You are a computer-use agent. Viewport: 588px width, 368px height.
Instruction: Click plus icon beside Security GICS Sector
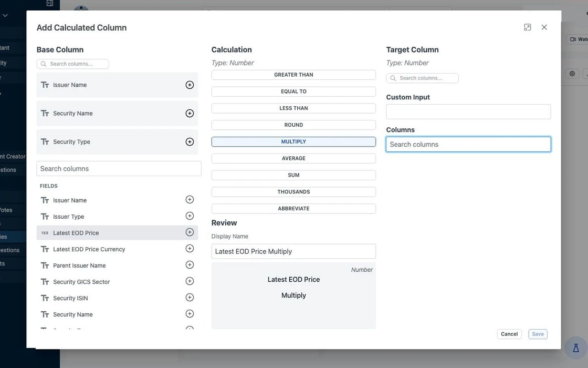(x=190, y=281)
